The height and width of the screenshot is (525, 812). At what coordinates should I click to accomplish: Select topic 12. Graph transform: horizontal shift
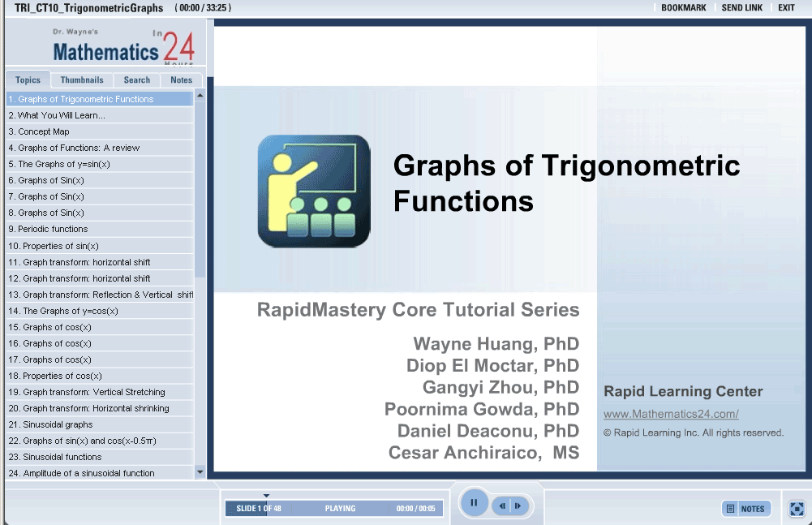(x=100, y=278)
